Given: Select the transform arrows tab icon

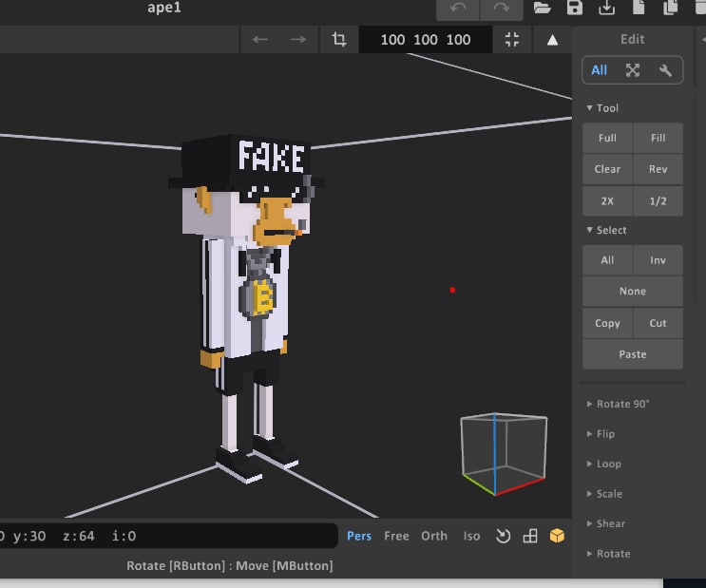Looking at the screenshot, I should tap(633, 70).
